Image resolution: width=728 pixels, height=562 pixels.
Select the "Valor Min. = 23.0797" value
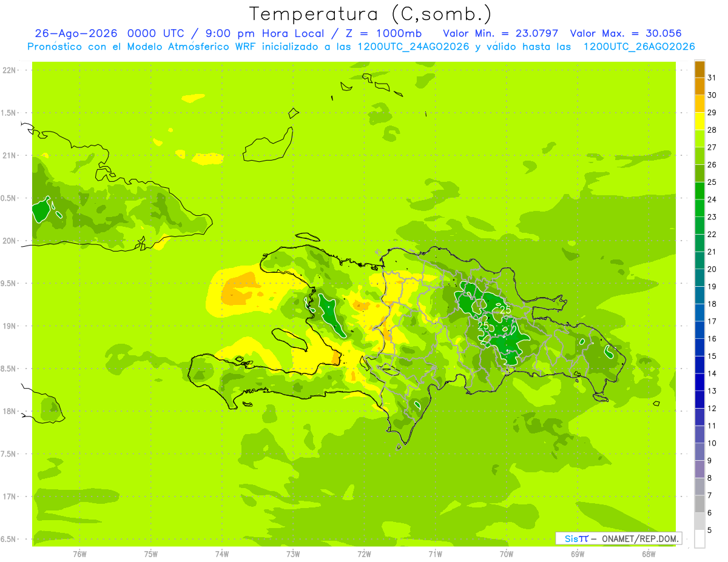click(x=500, y=33)
